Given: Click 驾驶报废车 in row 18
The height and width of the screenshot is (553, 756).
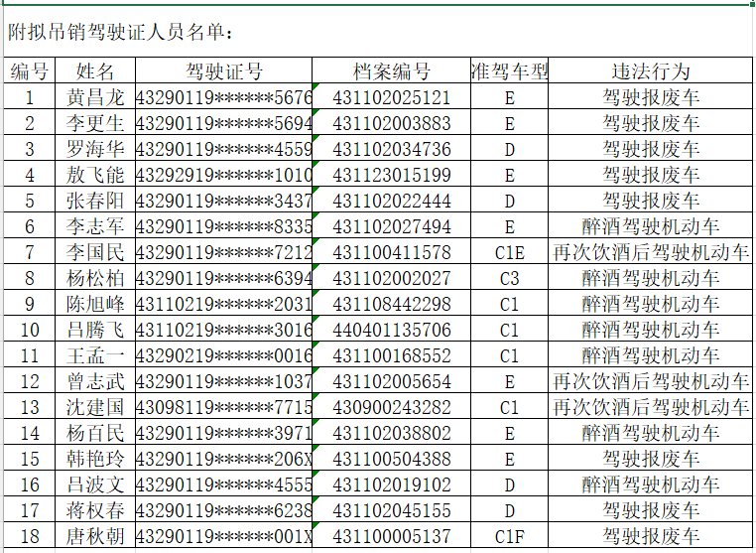Looking at the screenshot, I should coord(651,536).
